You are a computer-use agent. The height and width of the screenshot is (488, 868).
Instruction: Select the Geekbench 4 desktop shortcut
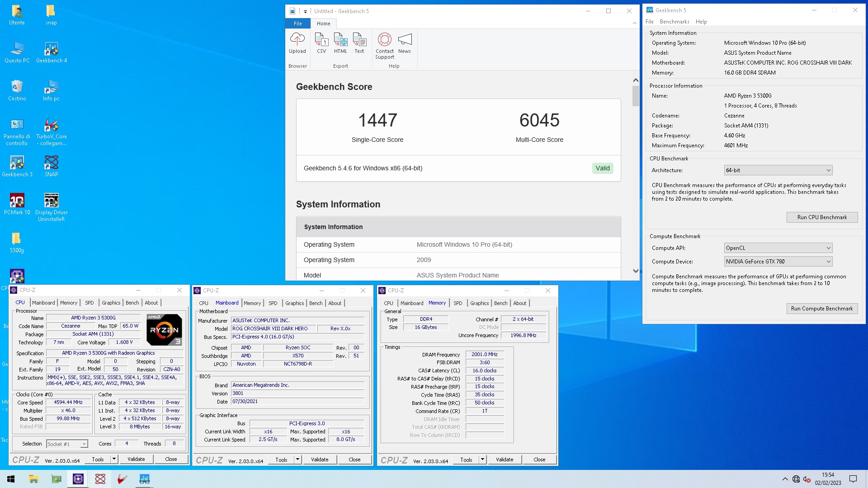(51, 52)
